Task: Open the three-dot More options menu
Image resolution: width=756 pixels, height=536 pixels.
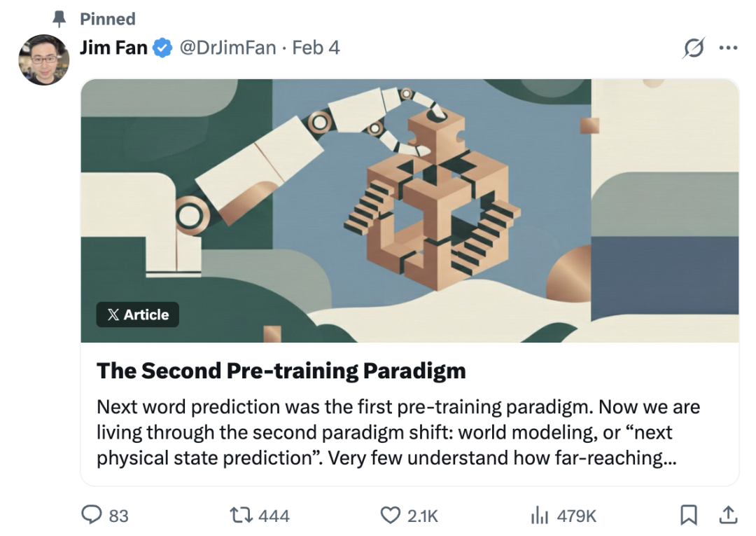Action: [x=728, y=48]
